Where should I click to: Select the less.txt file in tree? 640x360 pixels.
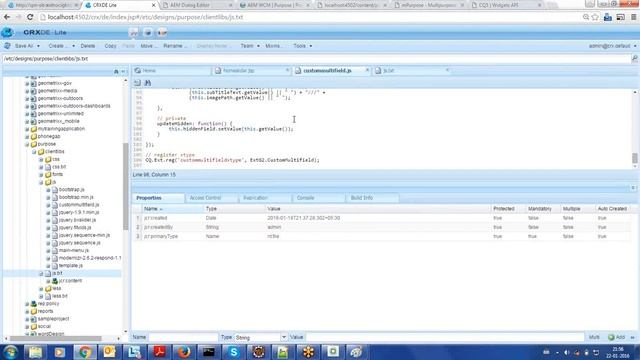[x=60, y=296]
